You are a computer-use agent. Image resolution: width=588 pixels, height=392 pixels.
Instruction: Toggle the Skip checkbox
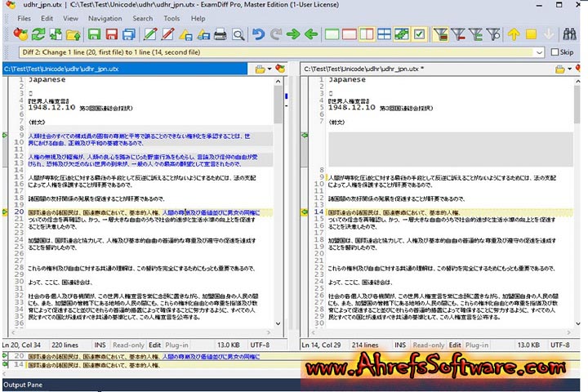(x=554, y=52)
